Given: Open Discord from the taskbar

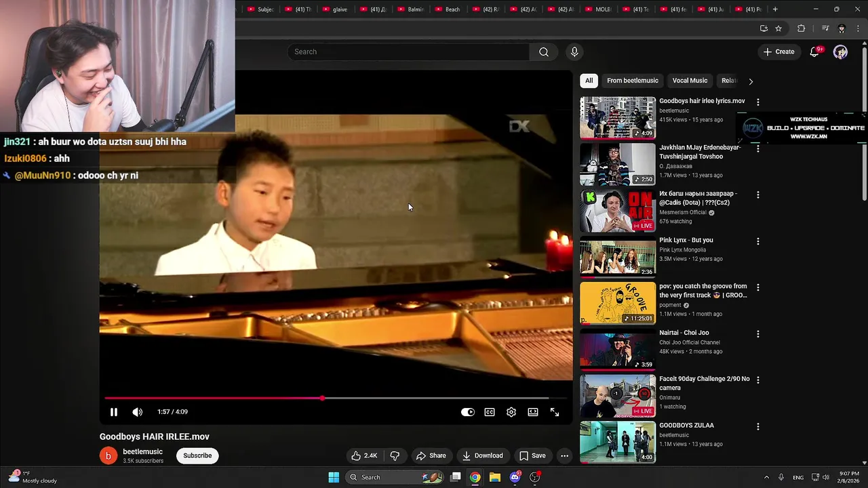Looking at the screenshot, I should click(x=515, y=477).
